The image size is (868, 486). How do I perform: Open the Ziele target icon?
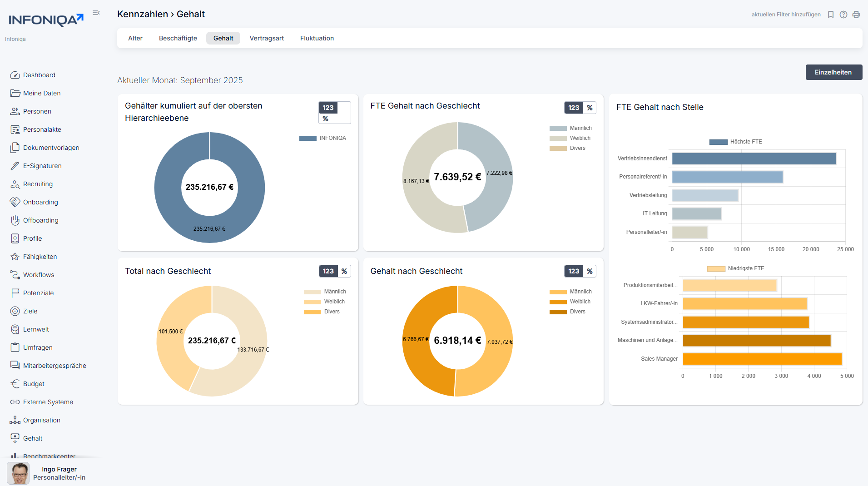15,311
